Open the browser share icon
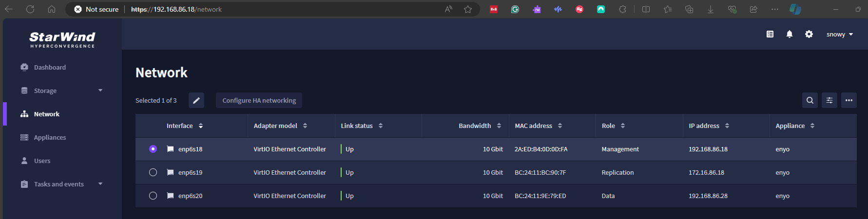This screenshot has width=868, height=219. click(753, 9)
